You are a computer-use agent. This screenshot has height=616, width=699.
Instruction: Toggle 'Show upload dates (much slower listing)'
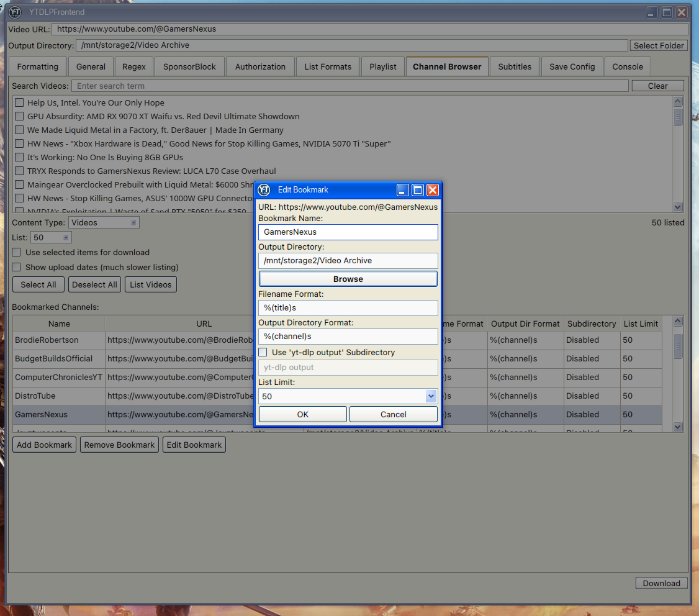(17, 267)
